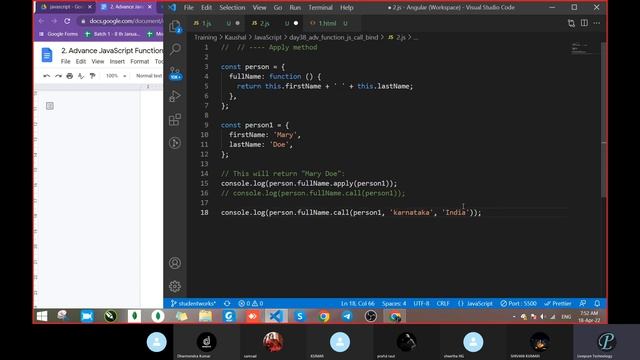Screen dimensions: 640x360
Task: Open the feedback icon in the status bar
Action: tap(583, 303)
